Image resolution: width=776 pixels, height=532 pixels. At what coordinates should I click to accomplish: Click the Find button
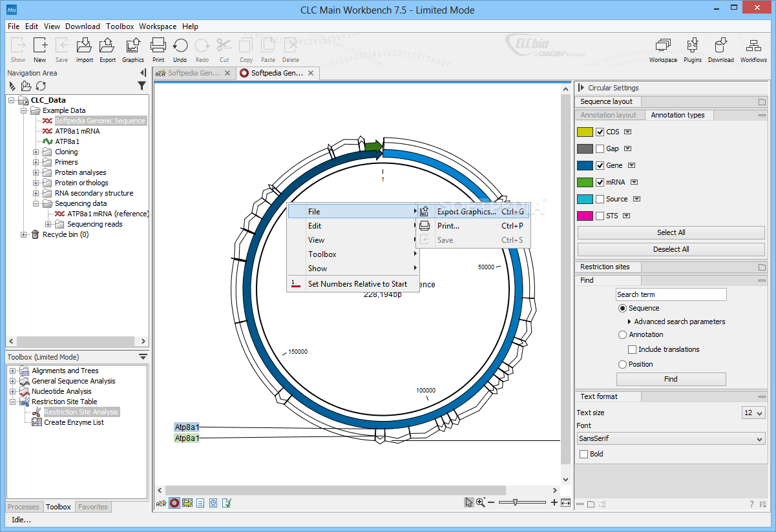pyautogui.click(x=671, y=379)
